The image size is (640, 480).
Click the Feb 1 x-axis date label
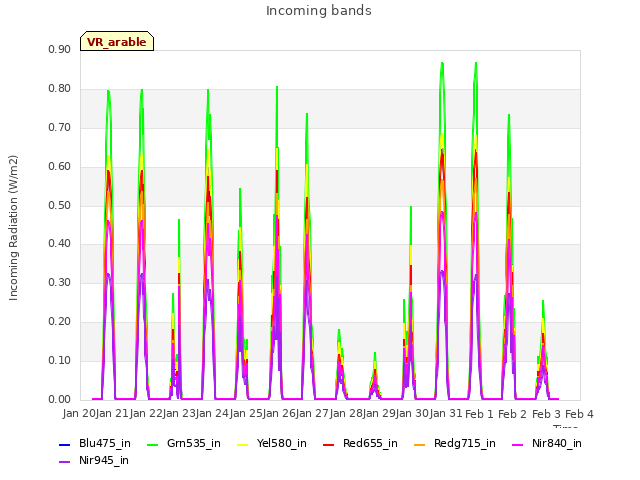coord(479,414)
